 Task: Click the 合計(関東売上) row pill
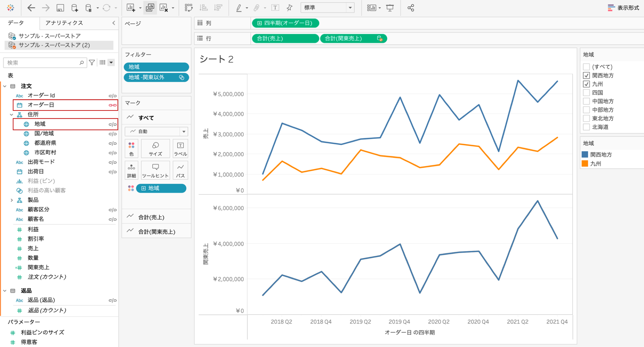(353, 38)
